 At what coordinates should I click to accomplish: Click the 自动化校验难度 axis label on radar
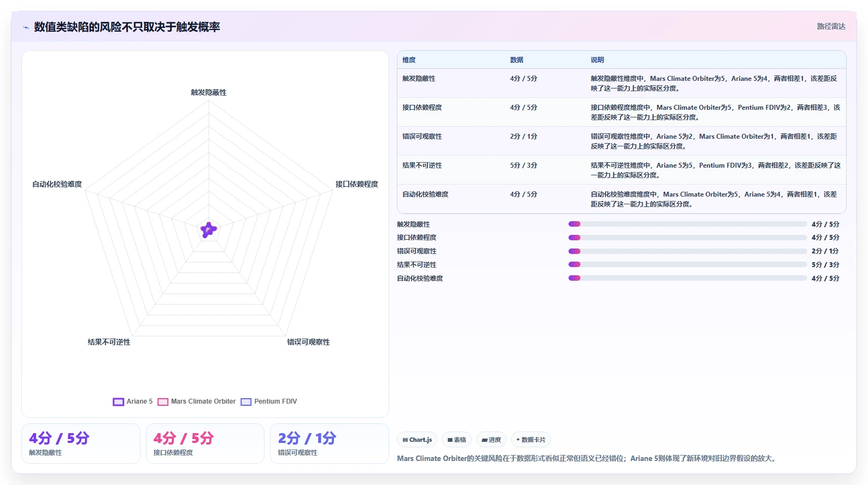click(57, 184)
